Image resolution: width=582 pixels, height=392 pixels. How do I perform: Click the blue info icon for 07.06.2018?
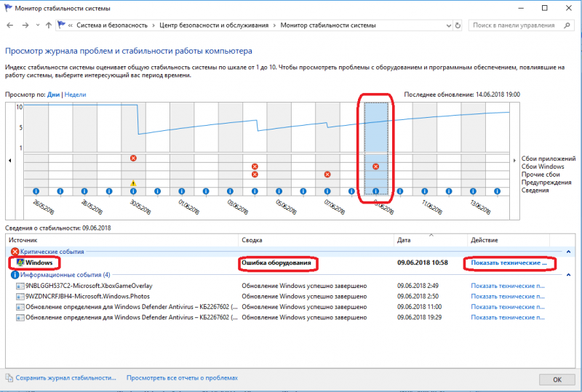coord(327,191)
